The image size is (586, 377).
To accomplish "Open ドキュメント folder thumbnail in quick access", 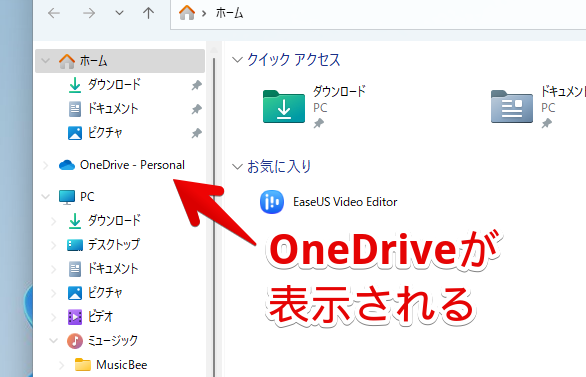I will coord(512,106).
